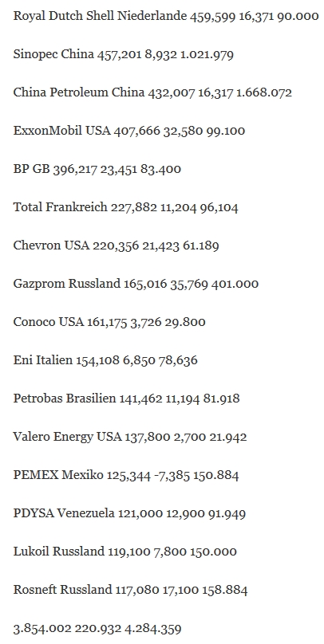Click the Gazprom Russland row
The image size is (324, 644).
136,284
